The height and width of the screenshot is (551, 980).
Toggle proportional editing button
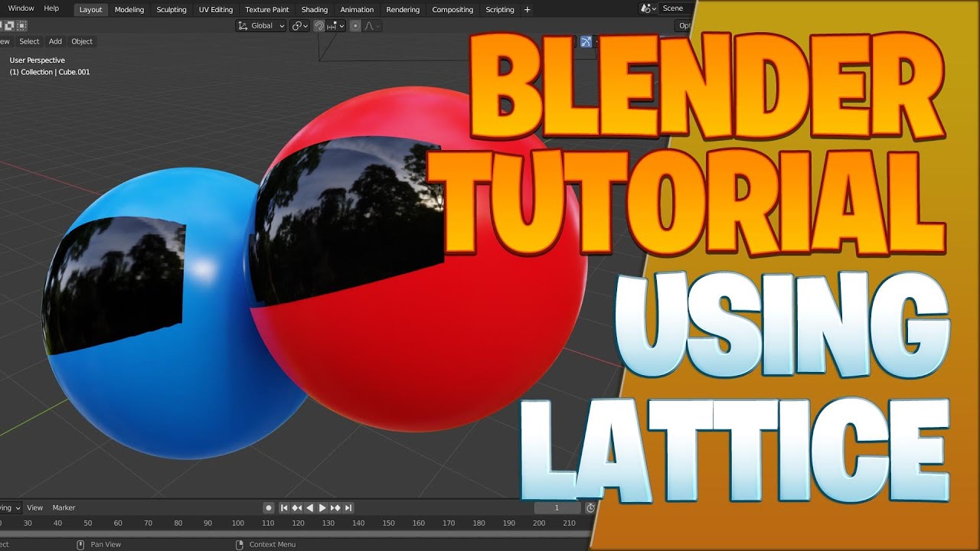pyautogui.click(x=355, y=26)
